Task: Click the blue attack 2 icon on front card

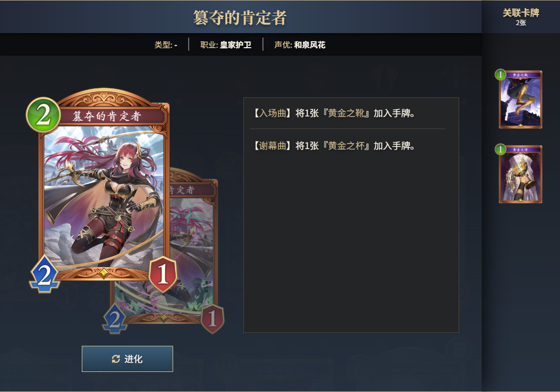Action: click(x=44, y=274)
